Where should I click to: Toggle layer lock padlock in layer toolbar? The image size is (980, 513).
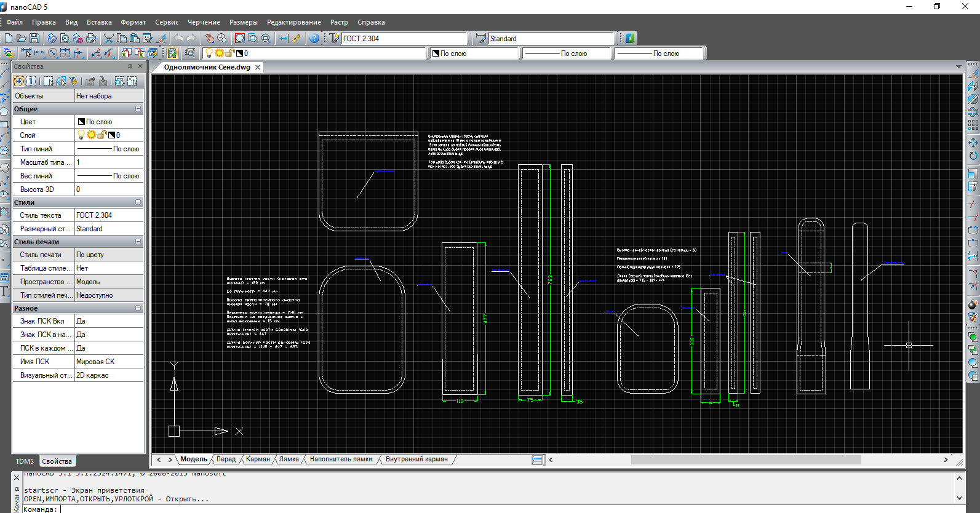(x=229, y=54)
